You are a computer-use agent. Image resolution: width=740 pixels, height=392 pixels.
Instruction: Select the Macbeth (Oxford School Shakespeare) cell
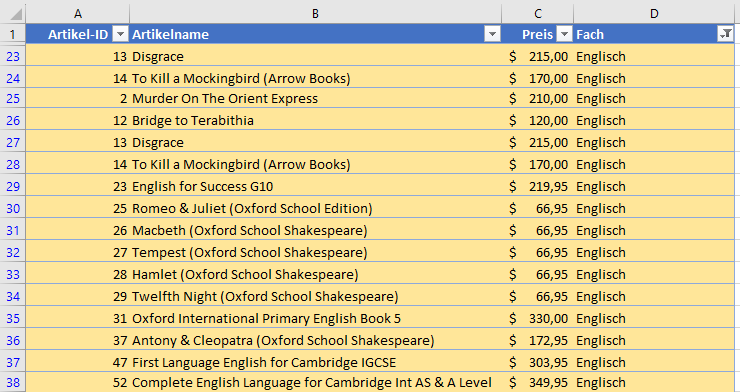315,230
